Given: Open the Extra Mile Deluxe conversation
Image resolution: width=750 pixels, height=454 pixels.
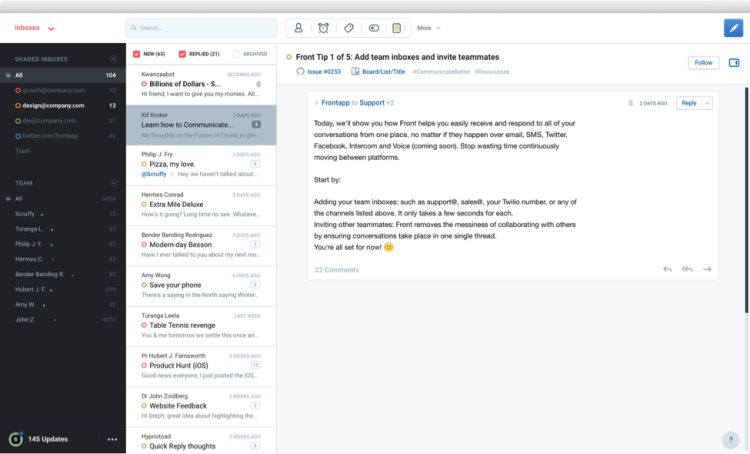Looking at the screenshot, I should point(201,205).
